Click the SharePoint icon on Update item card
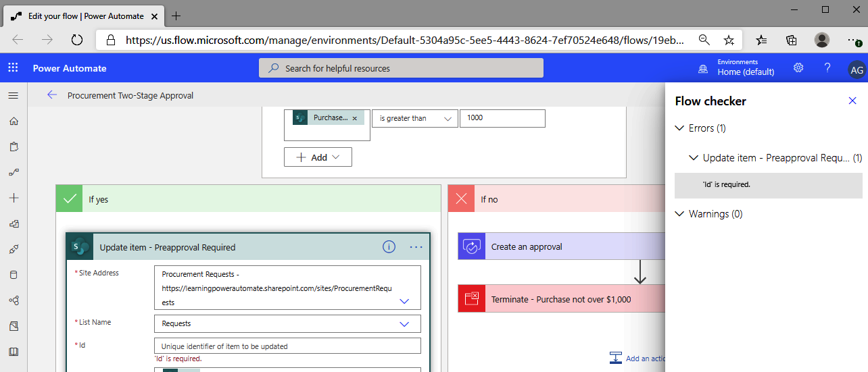Screen dimensions: 868x372 coord(80,247)
